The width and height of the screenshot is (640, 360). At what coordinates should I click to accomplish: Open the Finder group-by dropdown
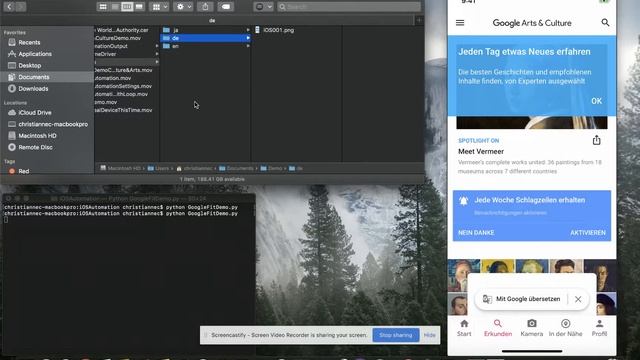pyautogui.click(x=159, y=7)
